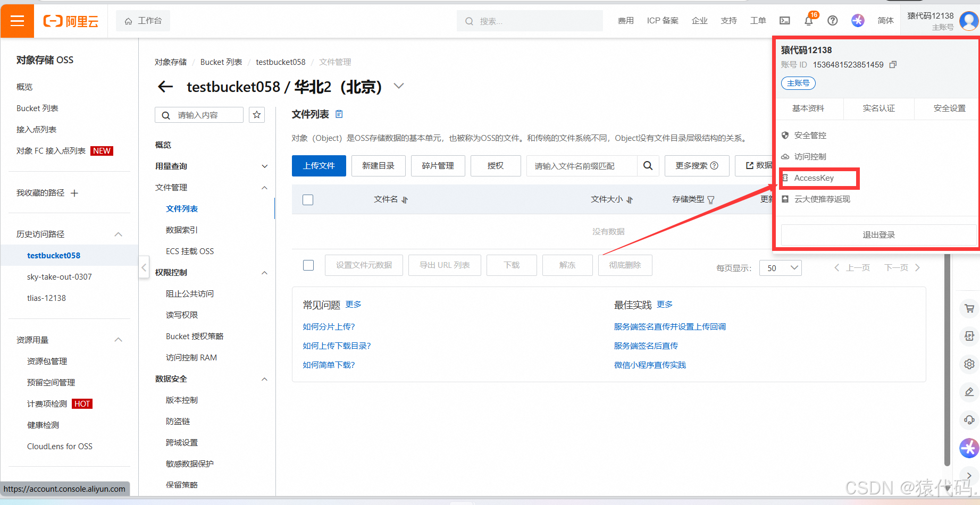
Task: Tick the checkbox in batch action row
Action: point(308,265)
